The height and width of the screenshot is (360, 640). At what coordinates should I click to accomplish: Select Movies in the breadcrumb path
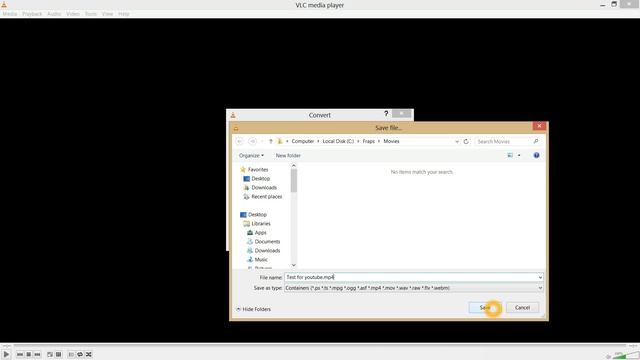[x=391, y=141]
